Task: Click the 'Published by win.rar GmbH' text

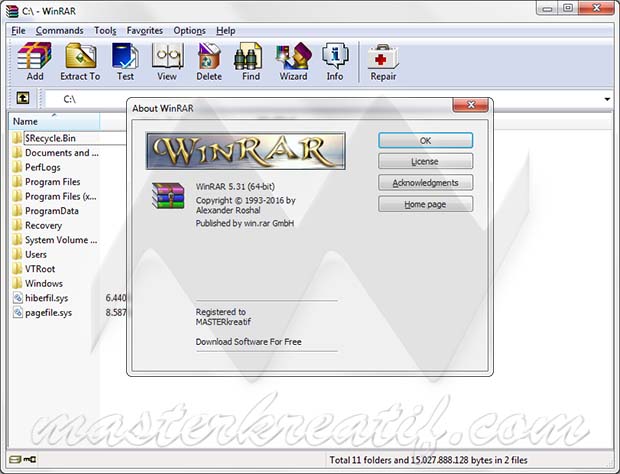Action: tap(245, 223)
